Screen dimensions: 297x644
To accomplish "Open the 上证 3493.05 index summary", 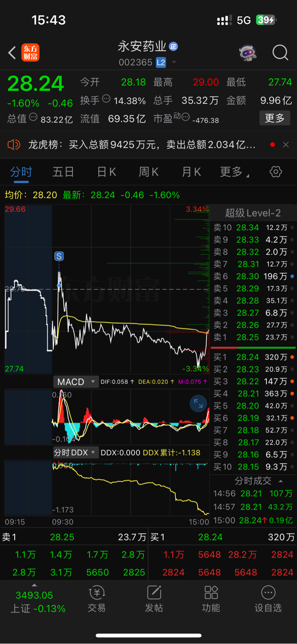I will [x=38, y=602].
